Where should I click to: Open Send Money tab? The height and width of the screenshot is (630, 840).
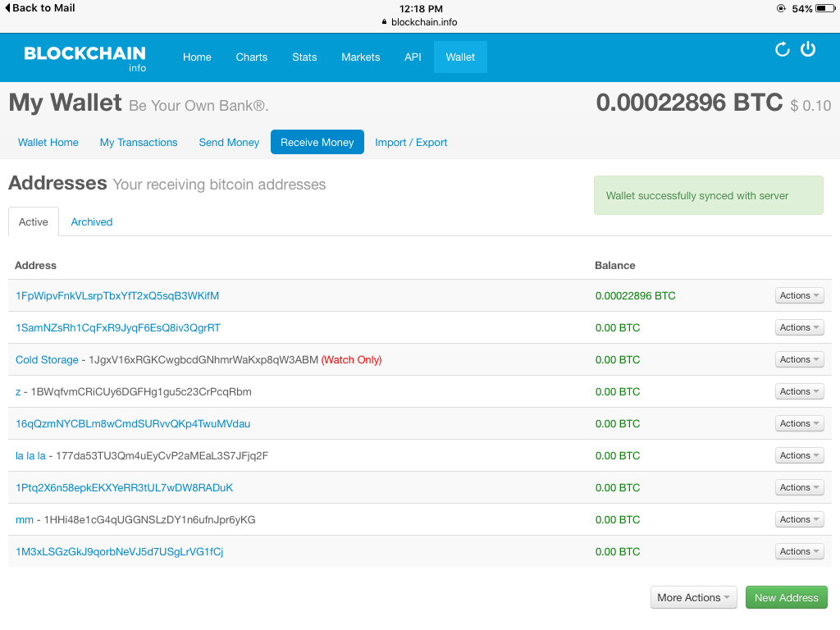229,143
